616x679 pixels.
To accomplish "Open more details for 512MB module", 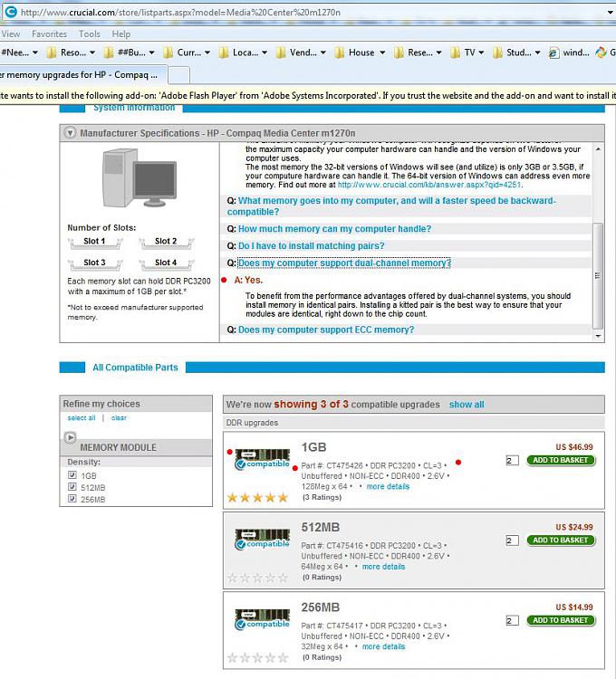I will coord(383,567).
